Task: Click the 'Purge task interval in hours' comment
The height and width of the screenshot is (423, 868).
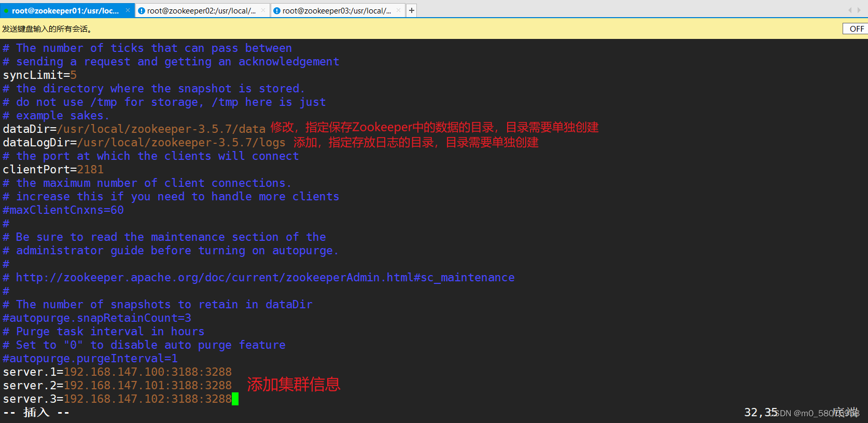Action: point(104,332)
